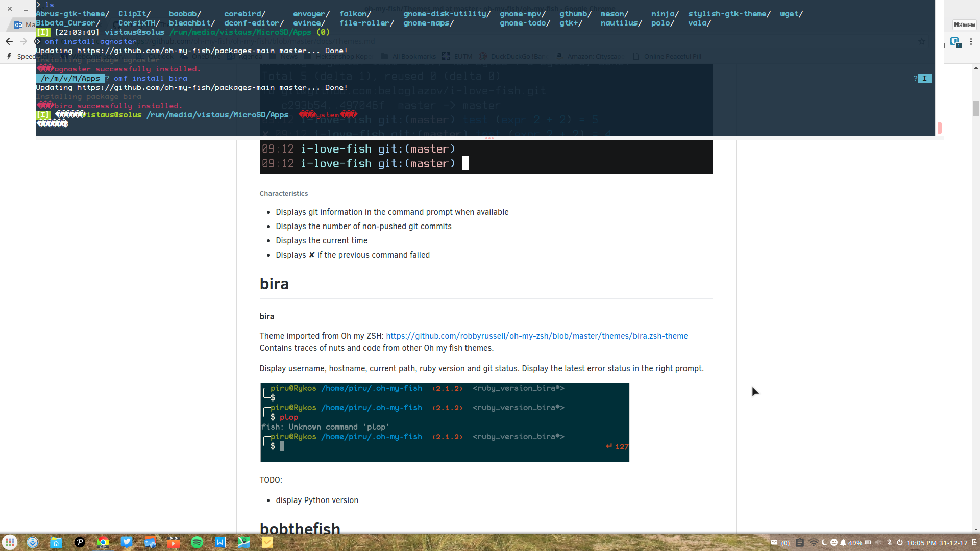The image size is (980, 551).
Task: Click the browser back arrow button
Action: tap(9, 42)
